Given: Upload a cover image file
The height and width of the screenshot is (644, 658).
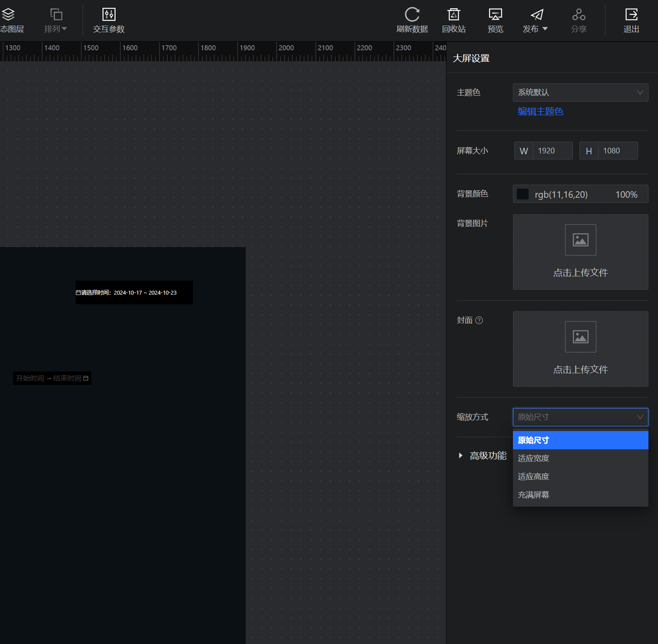Looking at the screenshot, I should pyautogui.click(x=580, y=349).
